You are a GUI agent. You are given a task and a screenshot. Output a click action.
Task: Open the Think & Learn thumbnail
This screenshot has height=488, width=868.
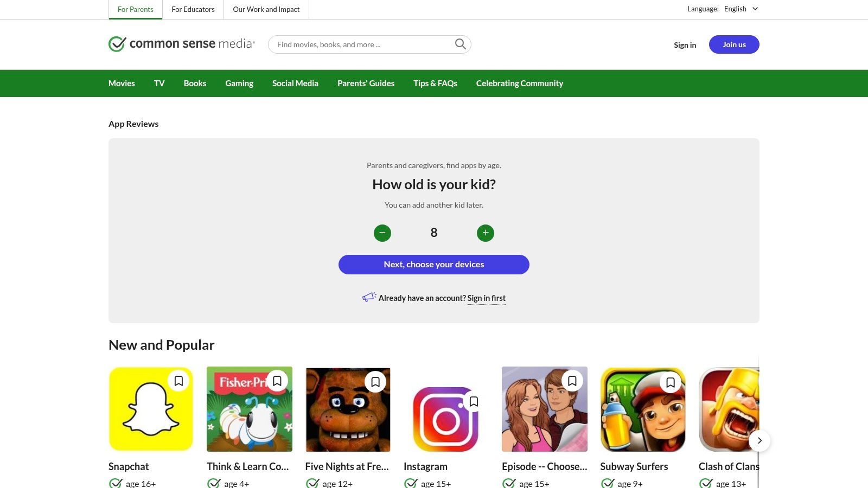(250, 409)
